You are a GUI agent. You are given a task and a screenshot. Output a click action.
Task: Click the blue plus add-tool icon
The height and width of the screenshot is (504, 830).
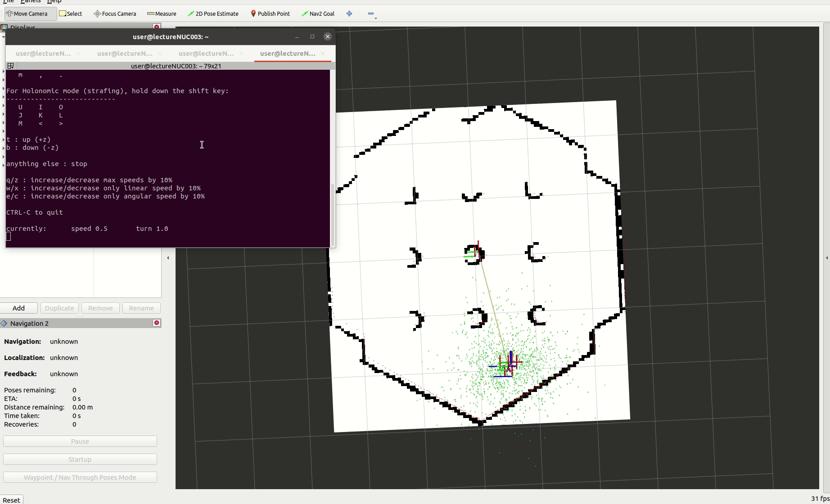pos(349,13)
